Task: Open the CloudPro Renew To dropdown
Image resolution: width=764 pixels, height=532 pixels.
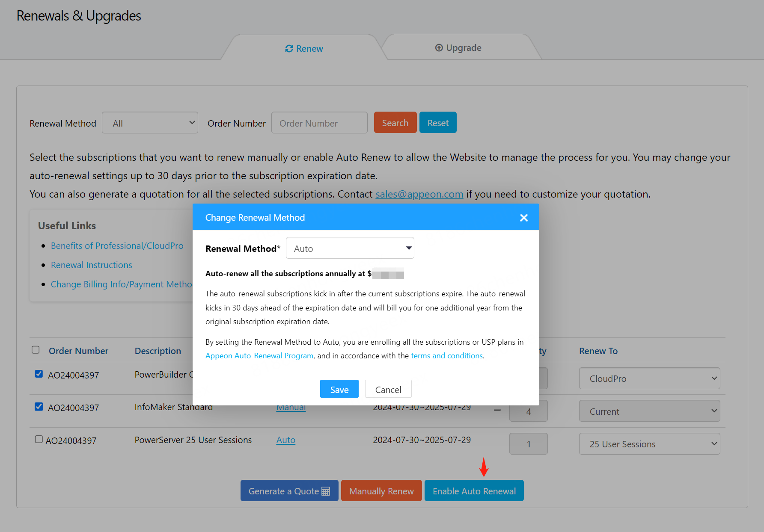Action: pos(649,378)
